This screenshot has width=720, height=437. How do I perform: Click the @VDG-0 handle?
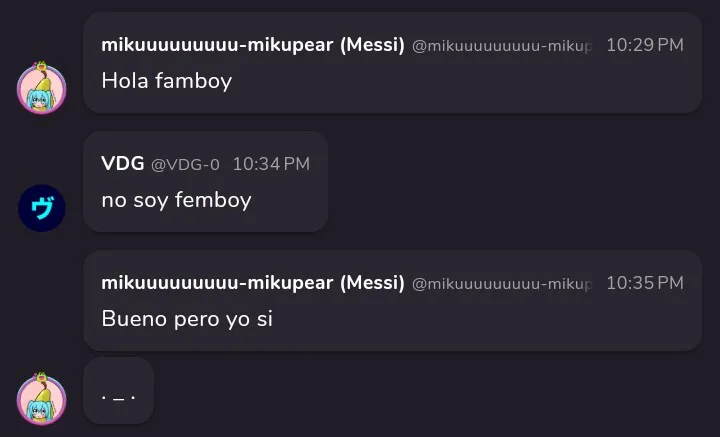tap(185, 164)
